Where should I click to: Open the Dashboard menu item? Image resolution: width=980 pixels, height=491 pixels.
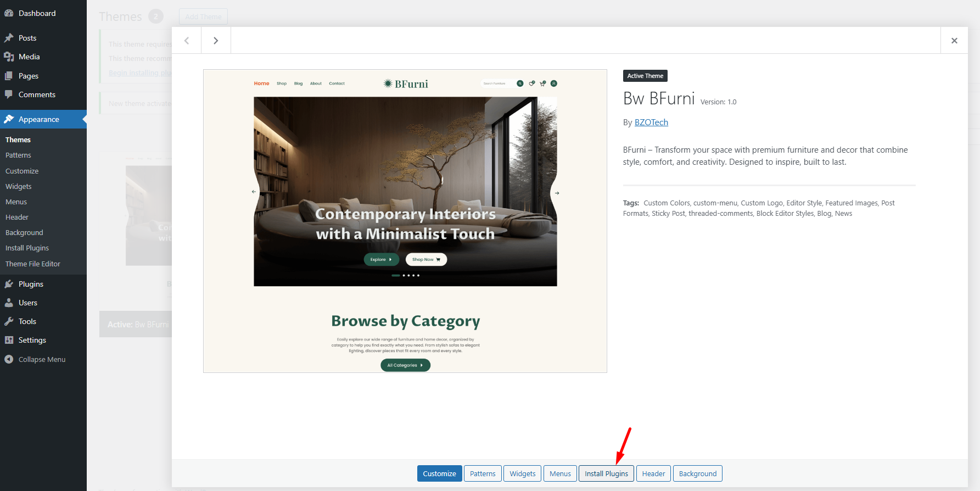tap(43, 13)
